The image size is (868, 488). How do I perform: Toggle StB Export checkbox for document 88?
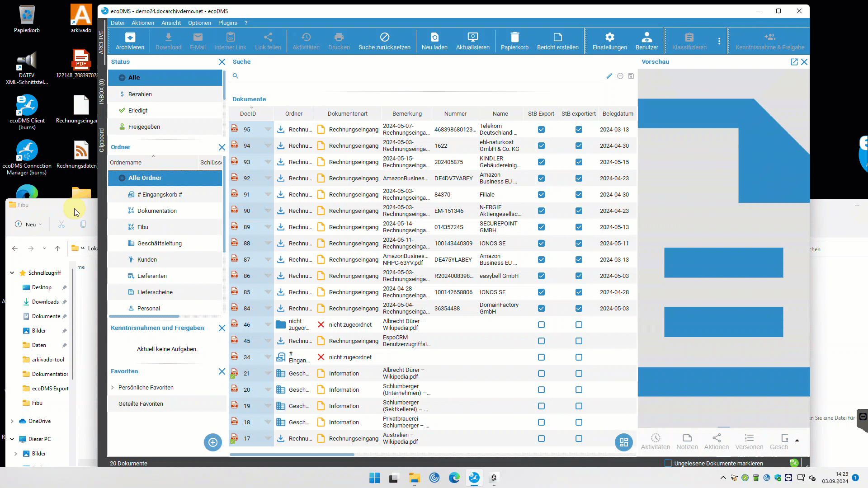point(541,244)
